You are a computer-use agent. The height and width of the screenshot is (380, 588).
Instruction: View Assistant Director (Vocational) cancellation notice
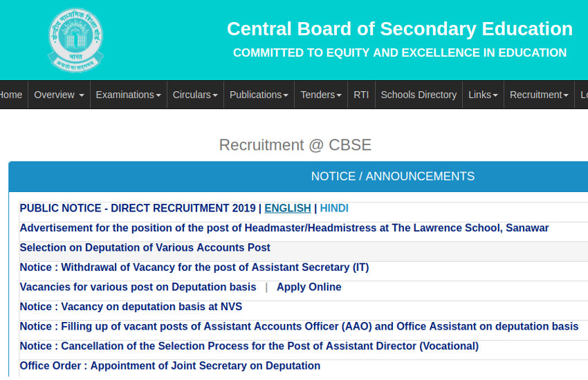coord(248,346)
